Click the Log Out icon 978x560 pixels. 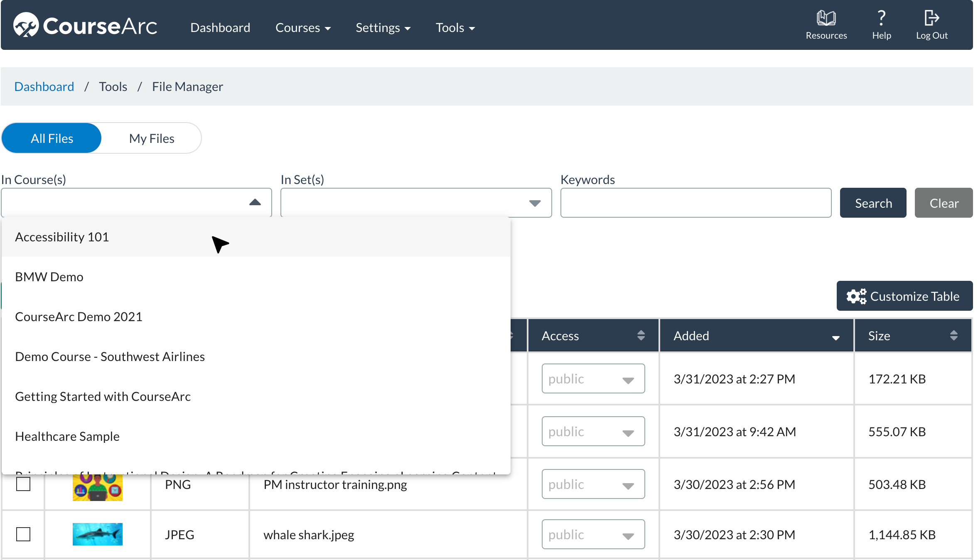931,18
